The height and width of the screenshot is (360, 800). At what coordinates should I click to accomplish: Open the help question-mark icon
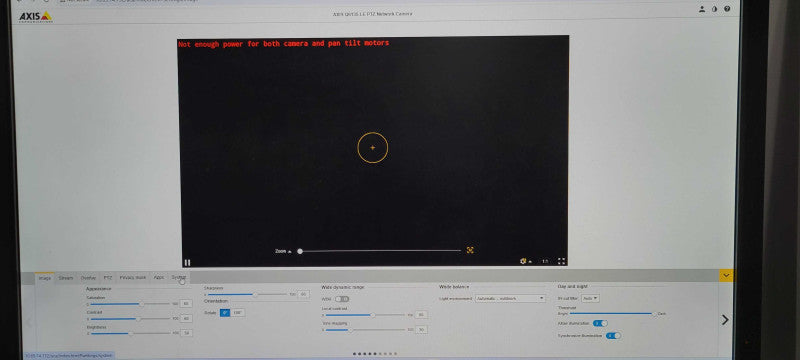point(727,9)
